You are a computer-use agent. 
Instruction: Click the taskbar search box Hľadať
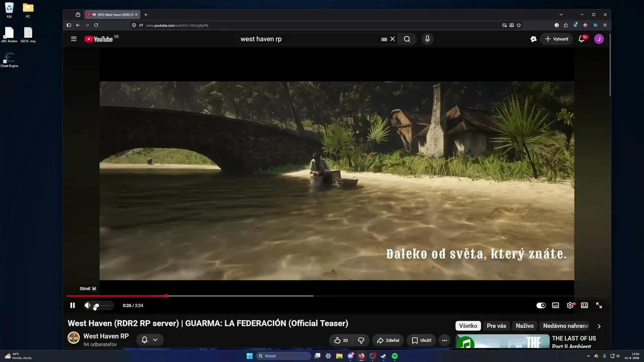click(284, 356)
